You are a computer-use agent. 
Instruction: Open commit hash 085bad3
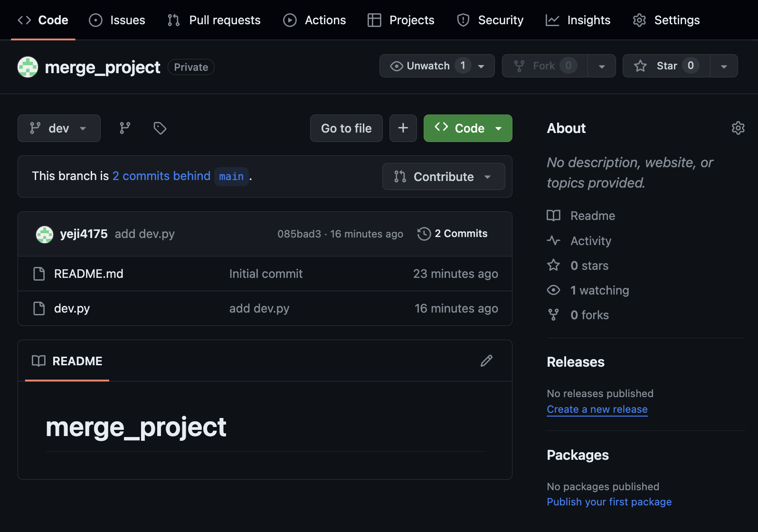299,234
